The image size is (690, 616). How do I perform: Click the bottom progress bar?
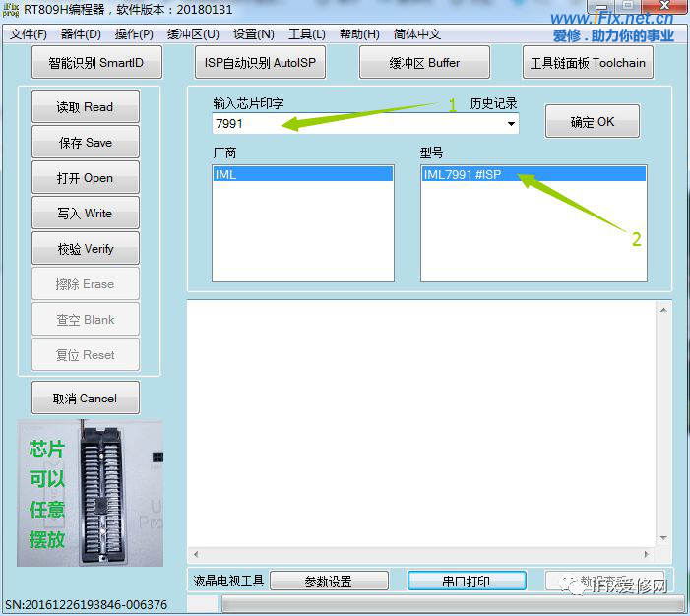click(453, 604)
